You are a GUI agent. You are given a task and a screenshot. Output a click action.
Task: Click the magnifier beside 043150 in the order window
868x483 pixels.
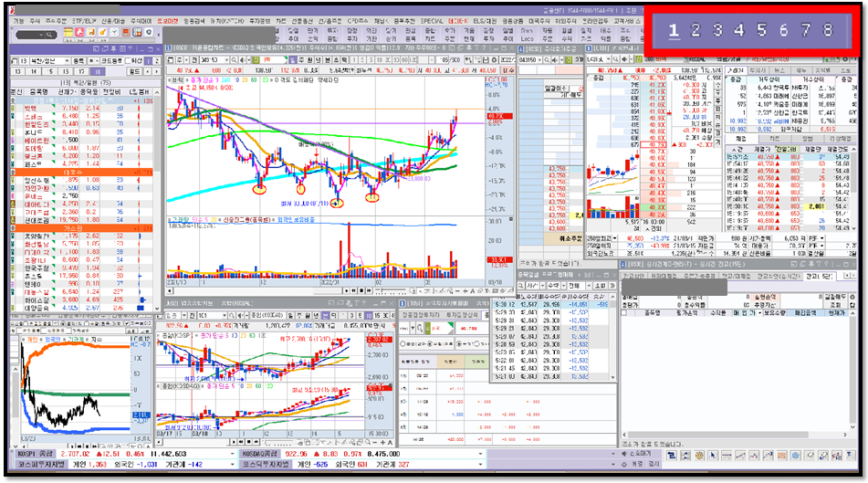[x=547, y=59]
